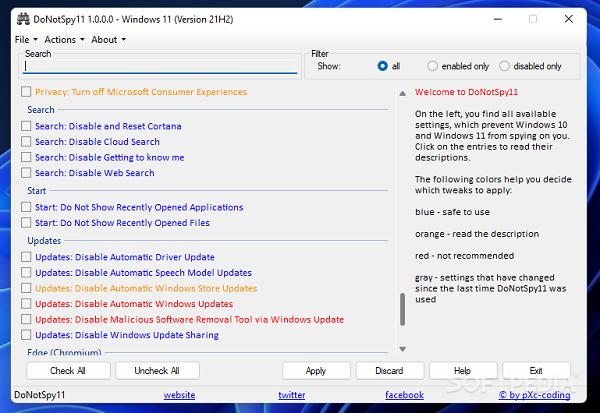Click the Exit button
The height and width of the screenshot is (413, 600).
[x=536, y=371]
